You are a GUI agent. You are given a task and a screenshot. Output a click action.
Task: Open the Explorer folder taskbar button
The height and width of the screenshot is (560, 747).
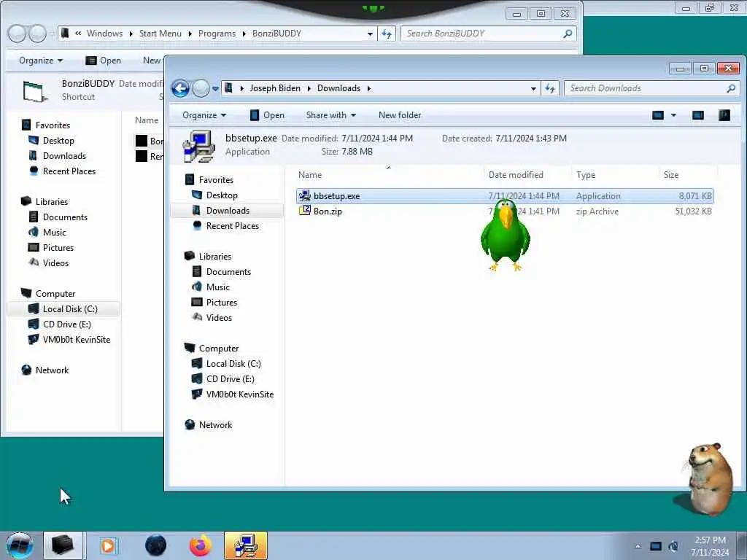coord(63,545)
